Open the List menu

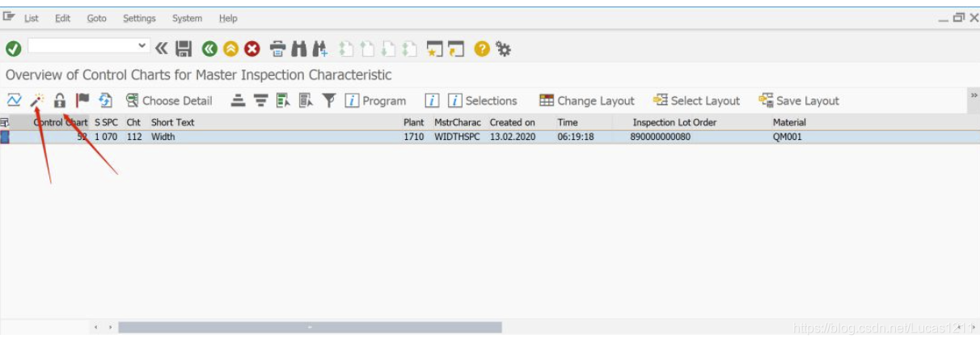click(x=32, y=18)
